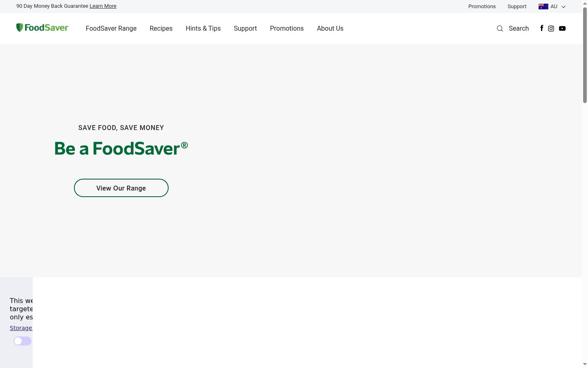Click the scrollbar up arrow

(x=585, y=3)
